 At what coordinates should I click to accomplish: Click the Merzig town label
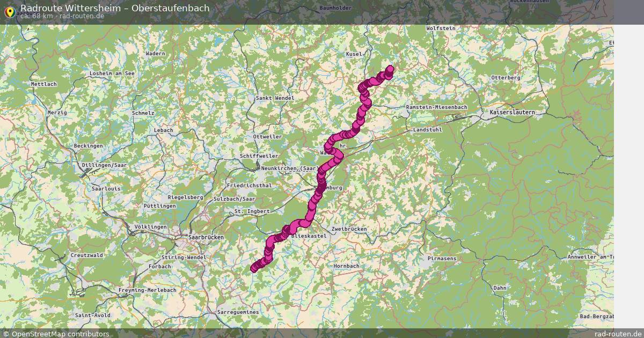click(57, 113)
